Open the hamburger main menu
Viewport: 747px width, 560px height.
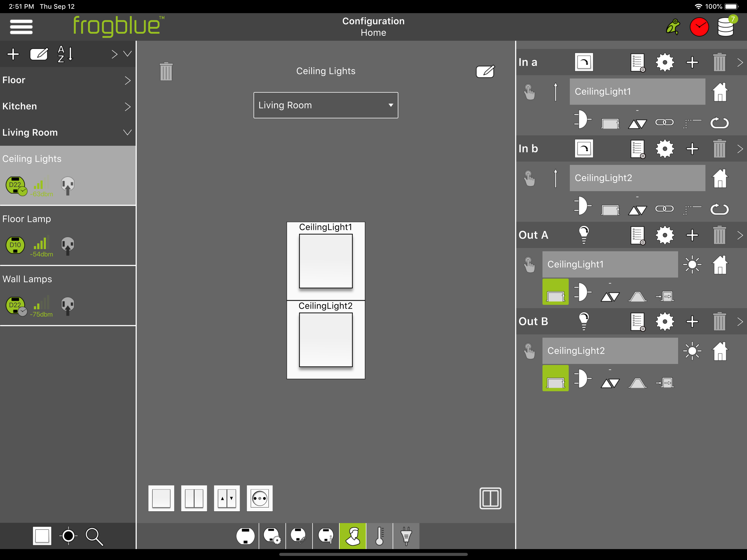21,27
